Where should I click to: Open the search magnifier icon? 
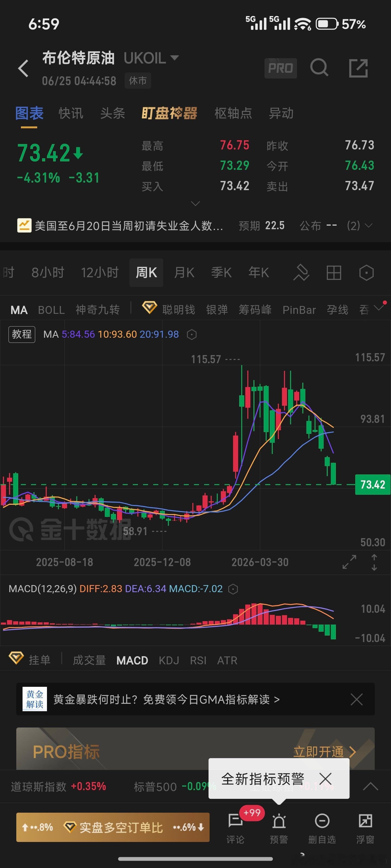[x=319, y=68]
